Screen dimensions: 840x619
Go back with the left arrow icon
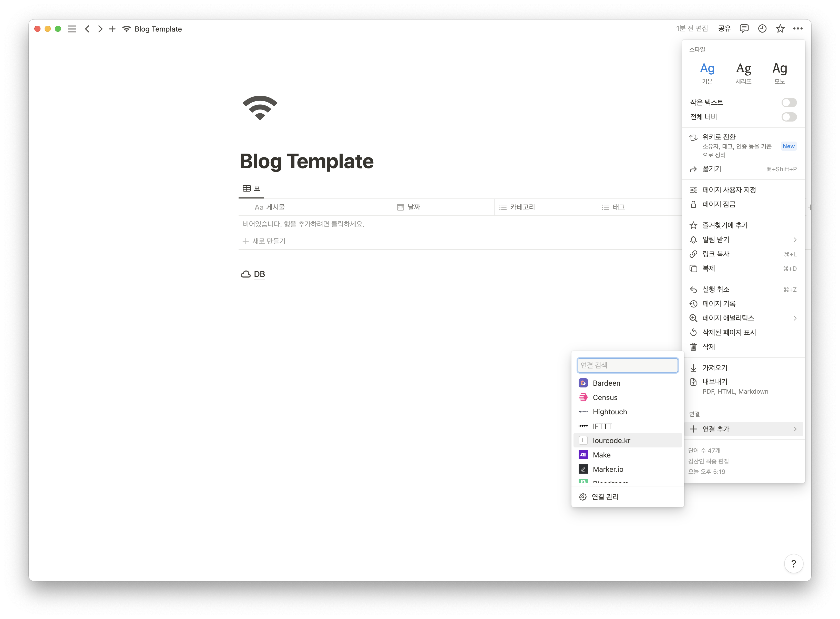(87, 29)
